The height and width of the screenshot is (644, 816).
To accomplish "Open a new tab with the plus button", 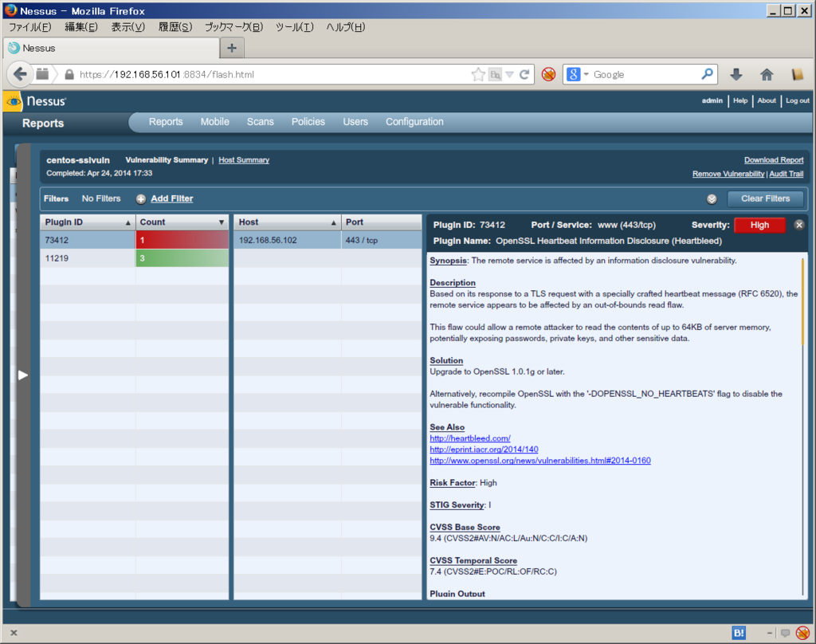I will coord(232,48).
